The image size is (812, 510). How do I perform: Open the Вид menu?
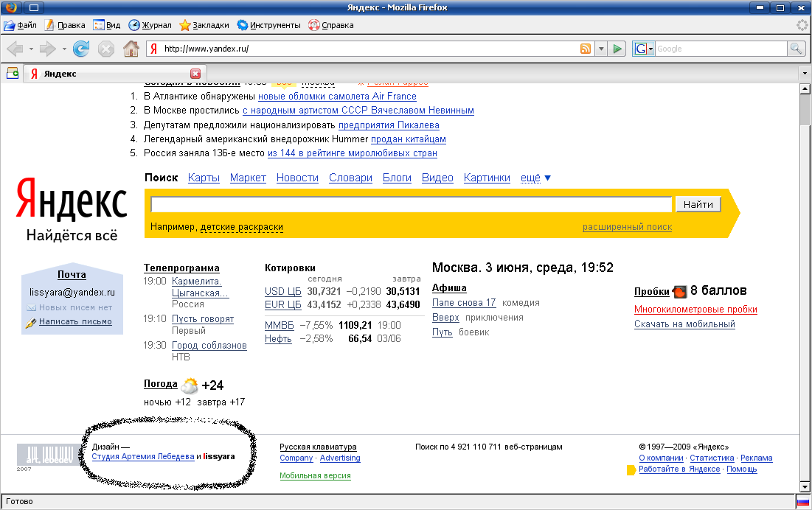coord(107,25)
